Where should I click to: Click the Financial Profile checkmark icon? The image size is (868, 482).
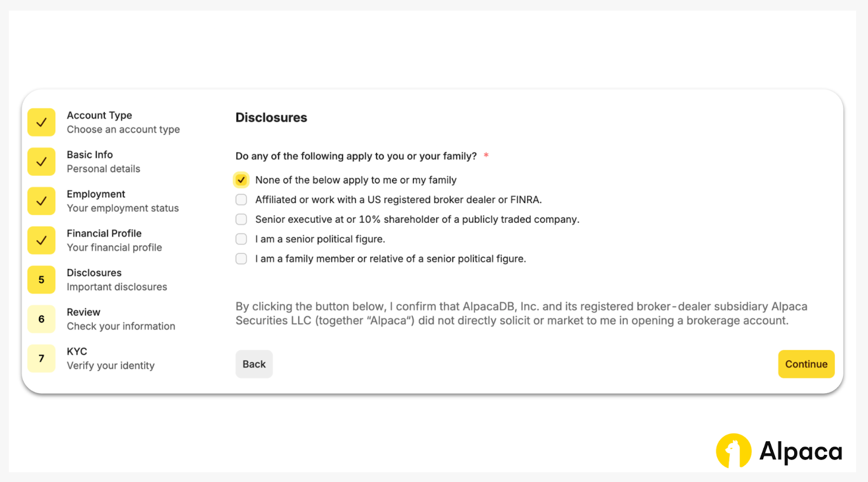click(41, 240)
